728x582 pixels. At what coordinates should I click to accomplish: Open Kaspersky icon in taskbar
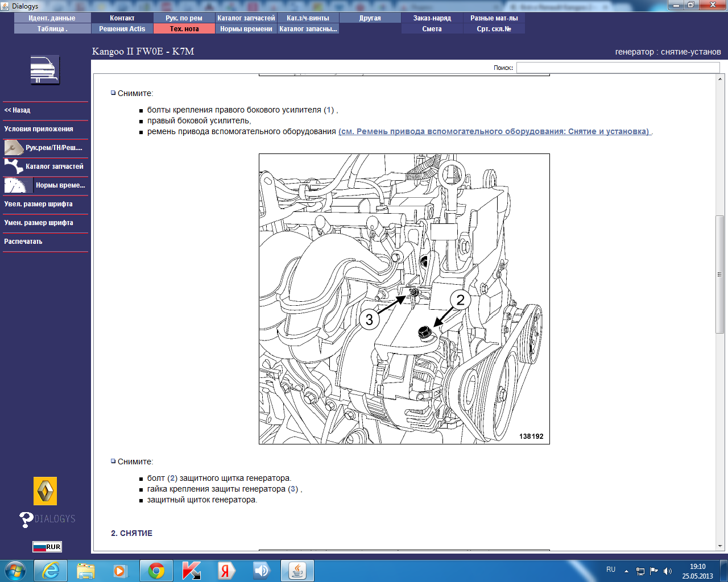192,571
